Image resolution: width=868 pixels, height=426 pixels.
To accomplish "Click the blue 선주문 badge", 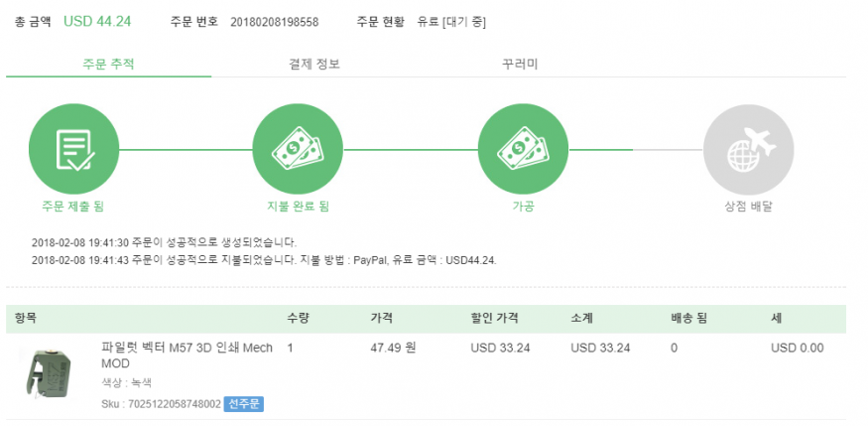I will pyautogui.click(x=243, y=403).
